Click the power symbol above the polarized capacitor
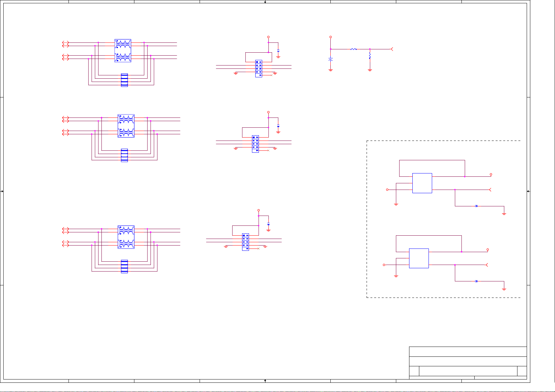Image resolution: width=555 pixels, height=392 pixels. (330, 37)
